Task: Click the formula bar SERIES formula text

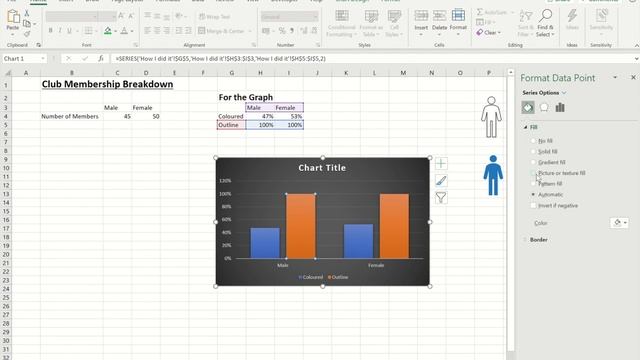Action: (220, 59)
